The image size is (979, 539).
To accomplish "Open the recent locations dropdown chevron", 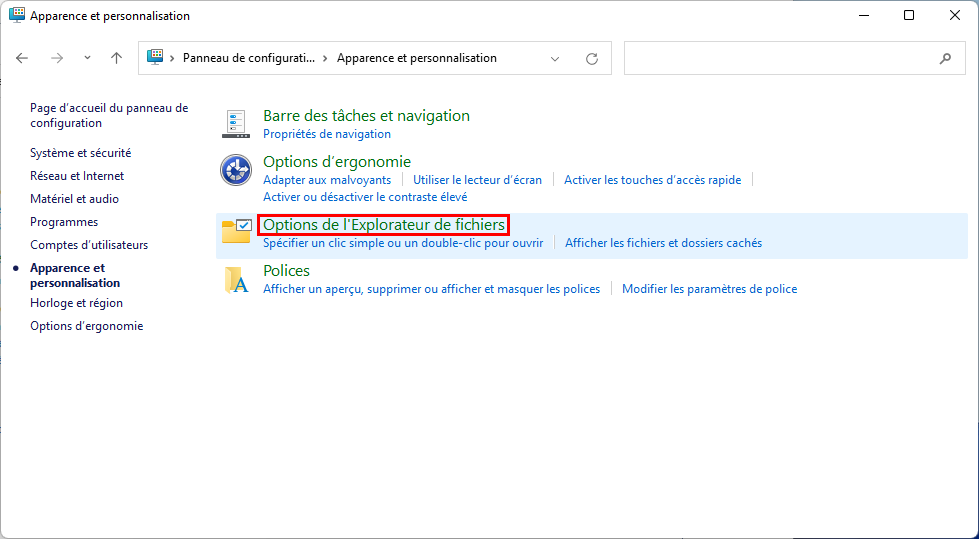I will point(87,57).
